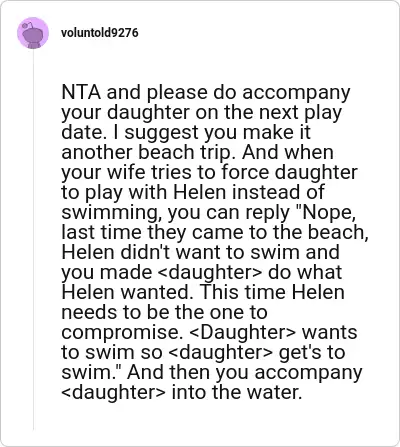The image size is (400, 447).
Task: Click the line "last time they came to the beach,"
Action: coord(215,232)
